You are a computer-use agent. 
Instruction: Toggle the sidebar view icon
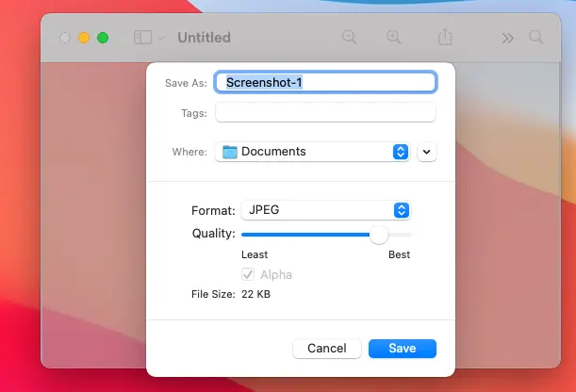click(x=142, y=38)
